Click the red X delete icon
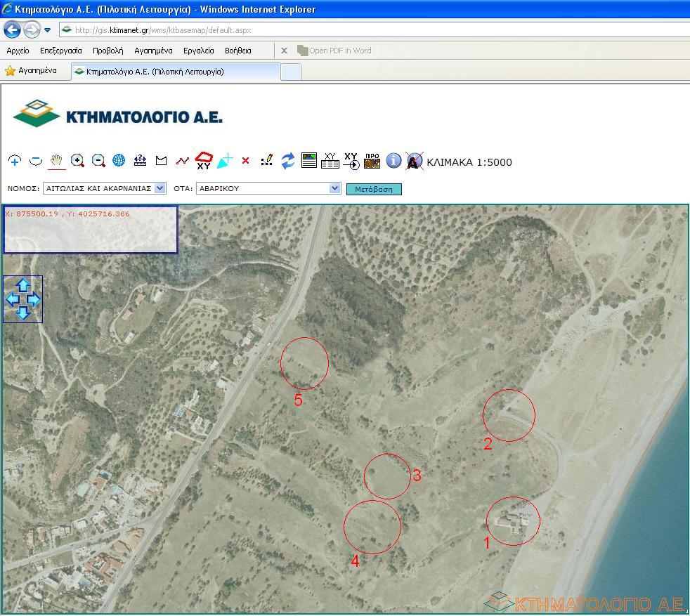This screenshot has width=690, height=616. pyautogui.click(x=245, y=161)
